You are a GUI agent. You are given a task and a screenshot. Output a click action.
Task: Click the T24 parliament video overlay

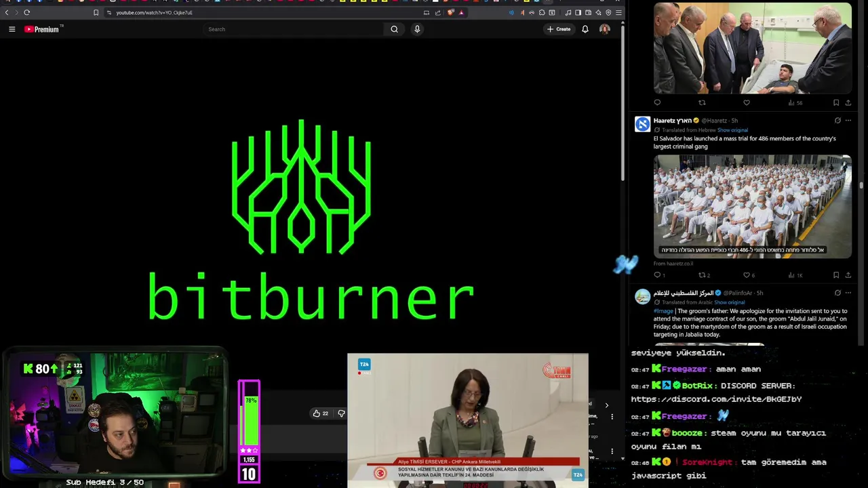[468, 420]
